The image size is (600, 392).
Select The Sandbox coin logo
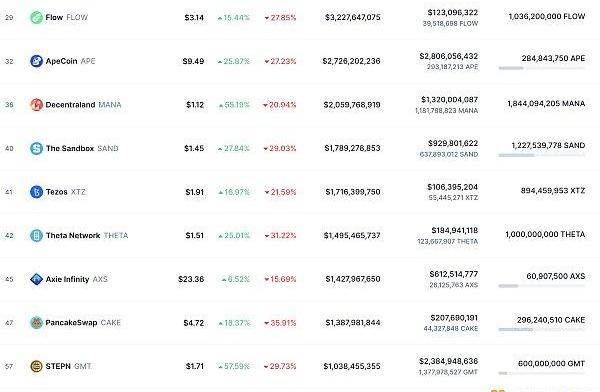point(36,148)
